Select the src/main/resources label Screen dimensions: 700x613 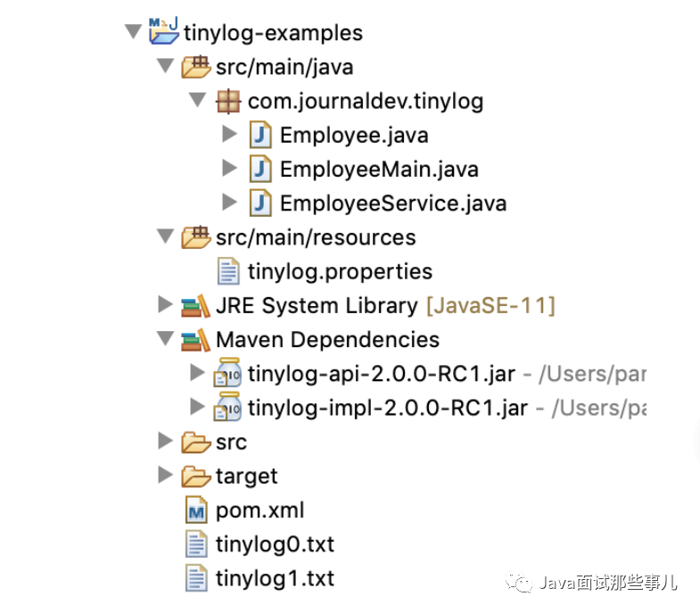[316, 237]
